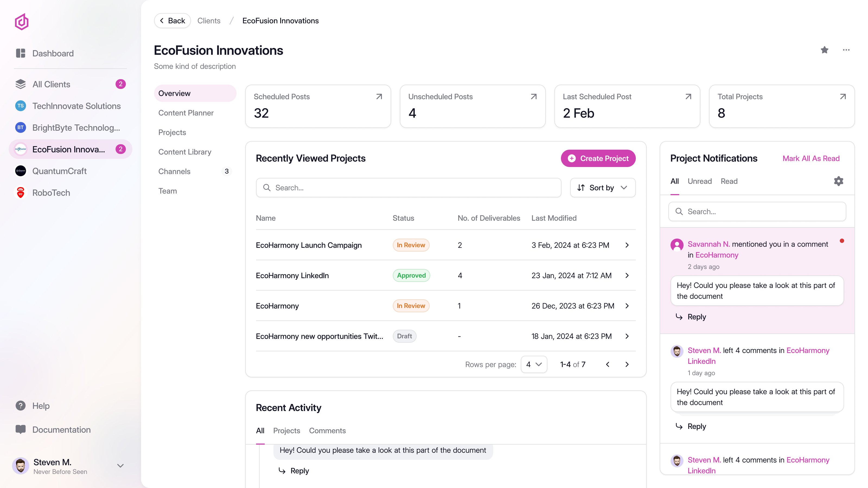Viewport: 868px width, 488px height.
Task: Select Comments tab in Recent Activity
Action: (x=327, y=431)
